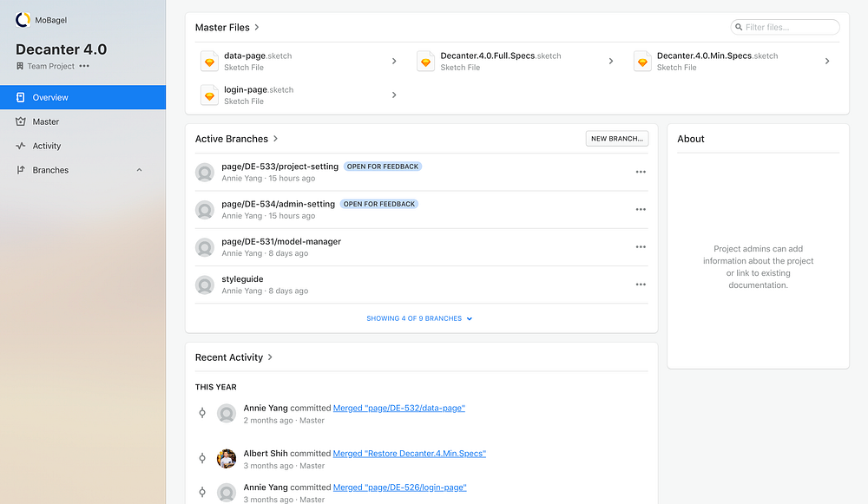
Task: Open Merged "page/DE-532/data-page" commit link
Action: pyautogui.click(x=398, y=409)
